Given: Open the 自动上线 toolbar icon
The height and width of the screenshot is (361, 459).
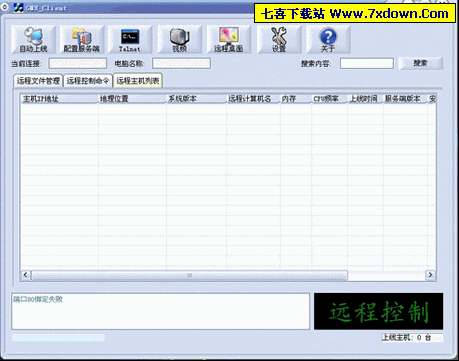Looking at the screenshot, I should coord(33,39).
